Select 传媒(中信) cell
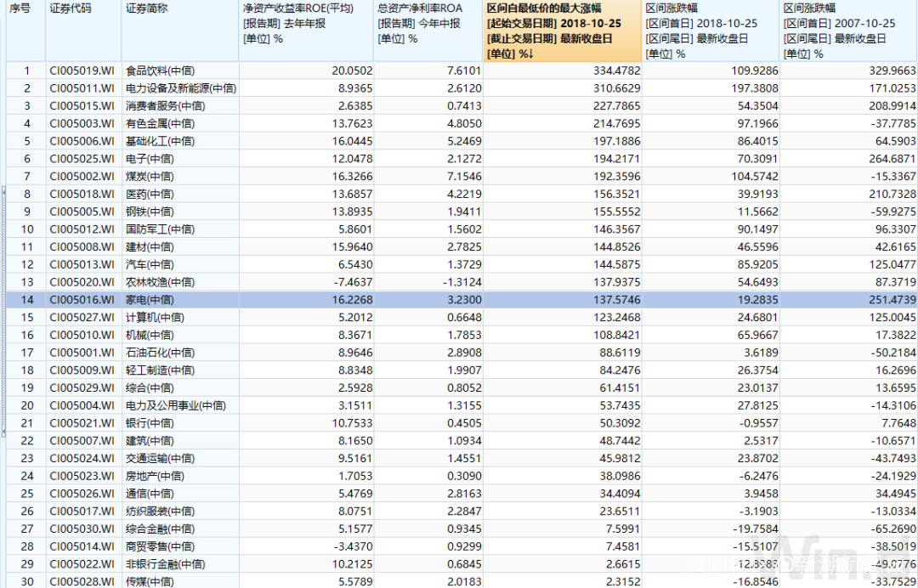 (150, 581)
